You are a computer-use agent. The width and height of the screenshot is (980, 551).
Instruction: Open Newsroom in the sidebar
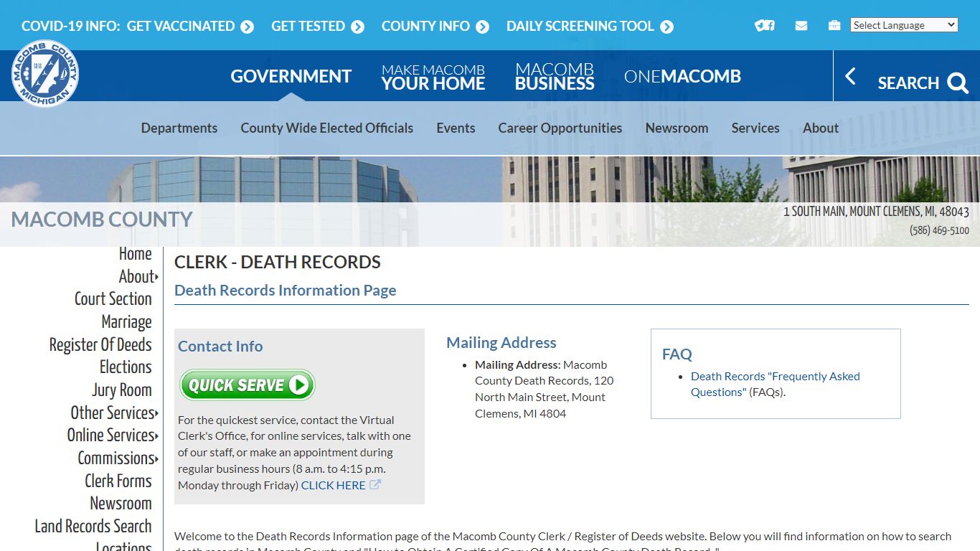(x=121, y=504)
